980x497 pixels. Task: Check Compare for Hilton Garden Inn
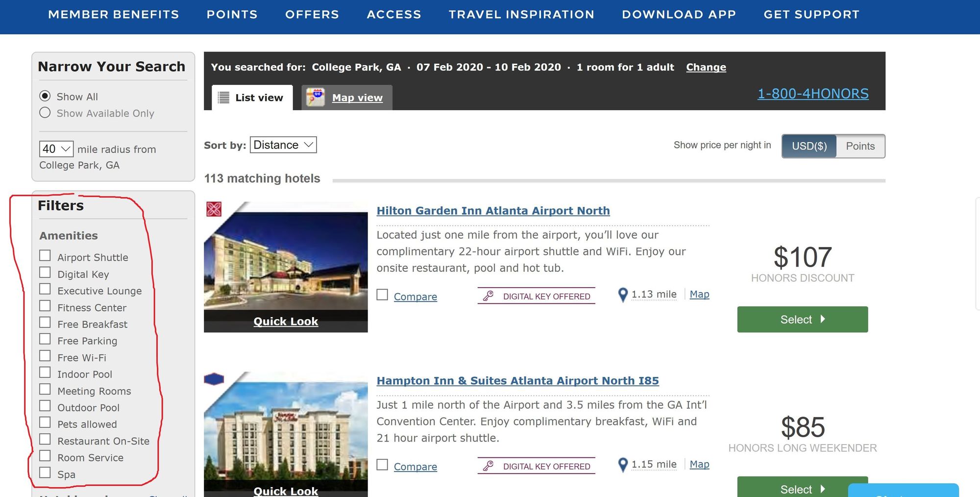point(382,295)
